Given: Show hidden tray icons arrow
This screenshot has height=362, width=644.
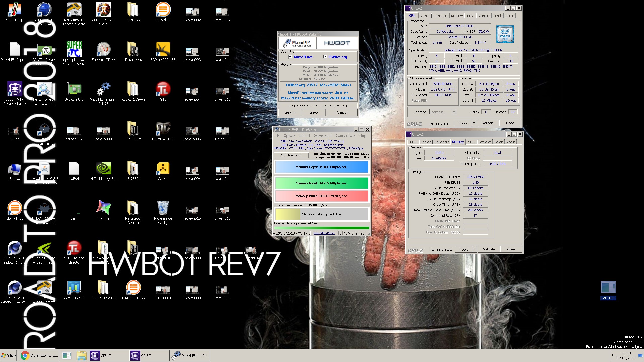Looking at the screenshot, I should click(x=613, y=355).
